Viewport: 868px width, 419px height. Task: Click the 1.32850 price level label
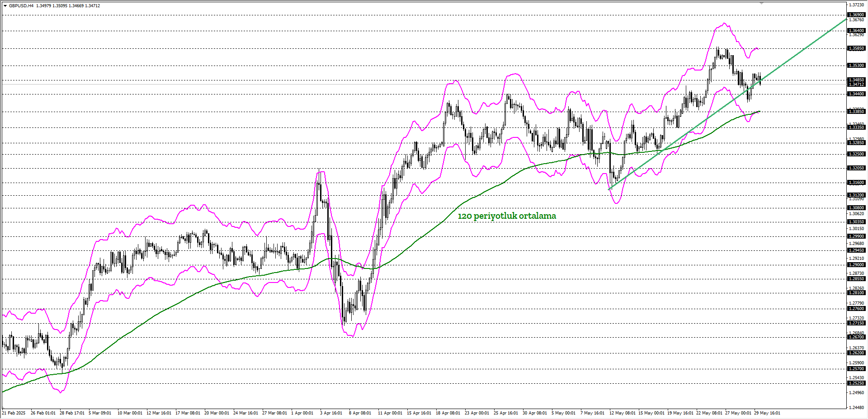(x=856, y=143)
